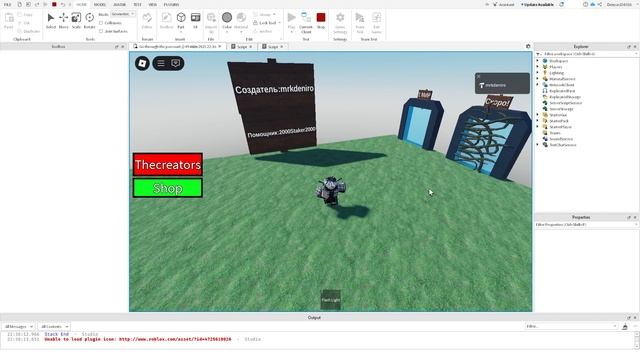Select the Select tool in the ribbon
The width and height of the screenshot is (640, 360).
click(51, 20)
